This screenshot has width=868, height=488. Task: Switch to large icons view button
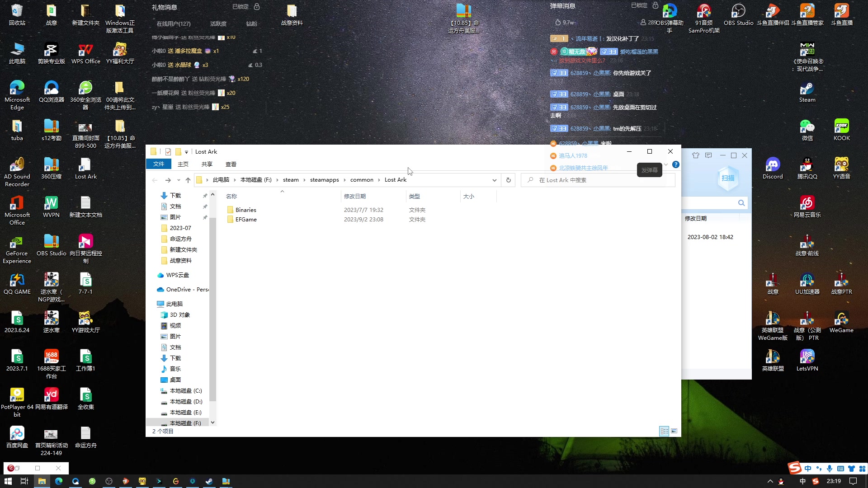coord(674,431)
